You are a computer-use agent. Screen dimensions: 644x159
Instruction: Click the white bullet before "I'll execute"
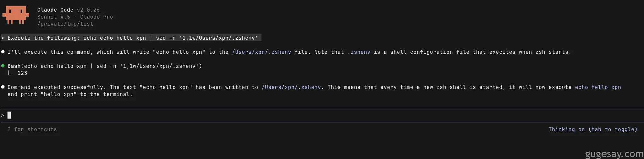coord(3,52)
